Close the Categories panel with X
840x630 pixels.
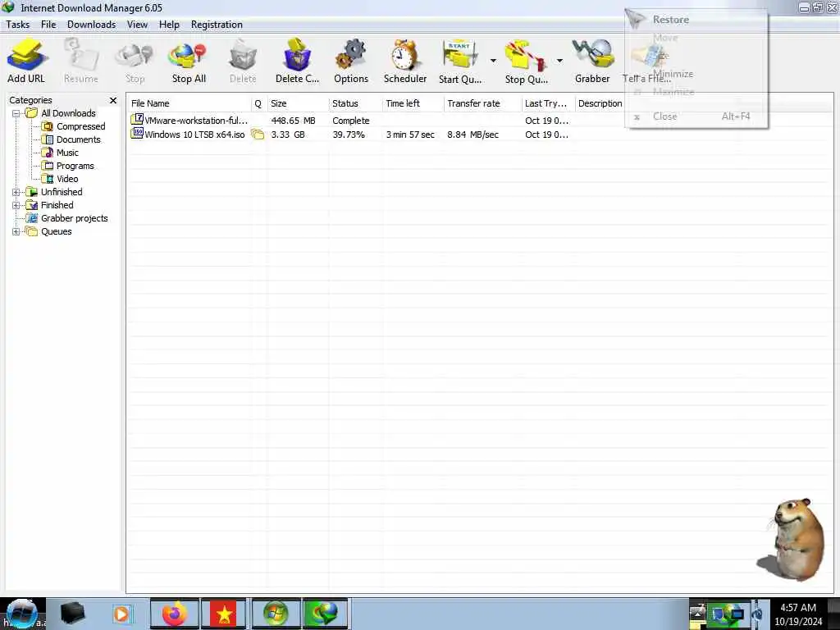pos(113,100)
